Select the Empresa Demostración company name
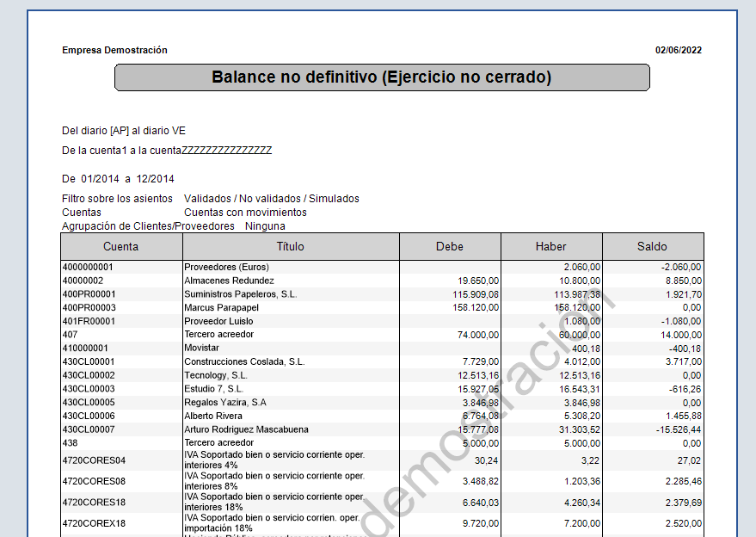This screenshot has height=537, width=756. 114,50
